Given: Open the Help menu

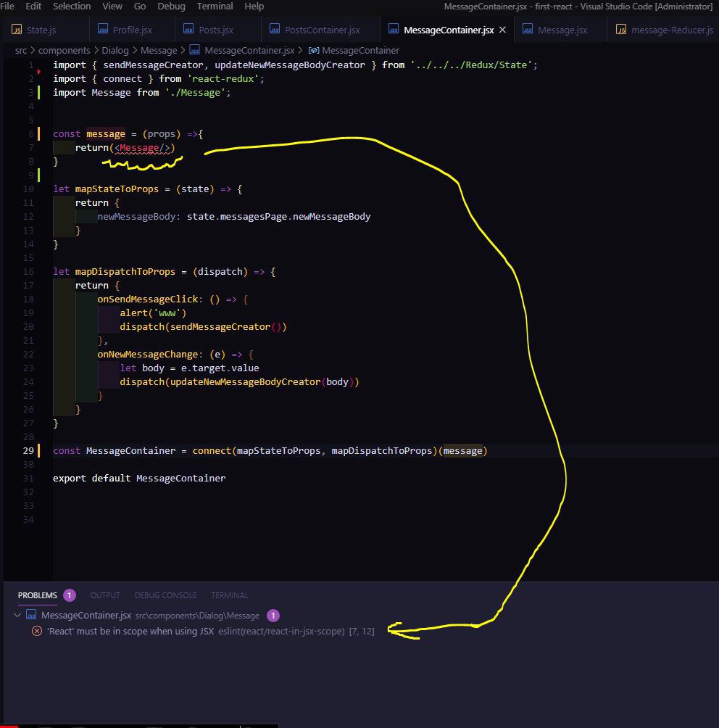Looking at the screenshot, I should [254, 6].
